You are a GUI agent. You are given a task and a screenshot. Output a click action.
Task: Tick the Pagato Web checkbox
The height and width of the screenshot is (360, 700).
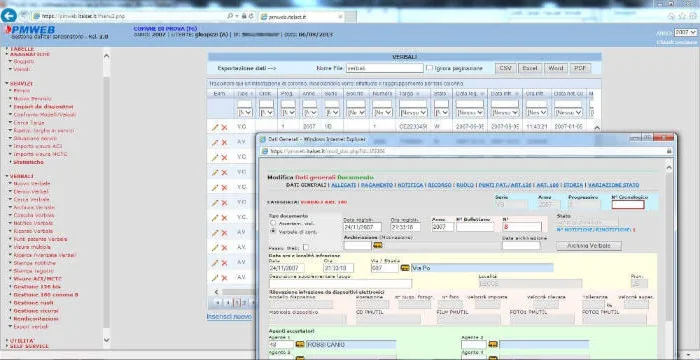click(x=305, y=247)
